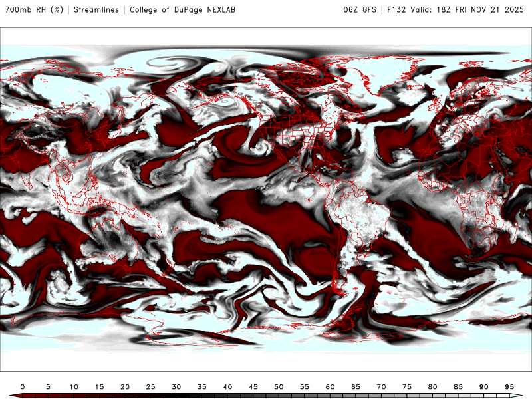Click the colorbar label "80"
532x399 pixels.
pos(433,387)
